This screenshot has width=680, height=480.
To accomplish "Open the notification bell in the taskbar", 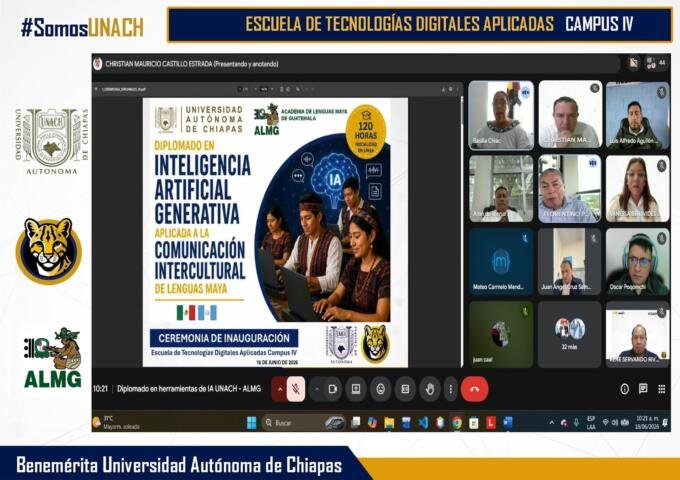I will tap(665, 423).
